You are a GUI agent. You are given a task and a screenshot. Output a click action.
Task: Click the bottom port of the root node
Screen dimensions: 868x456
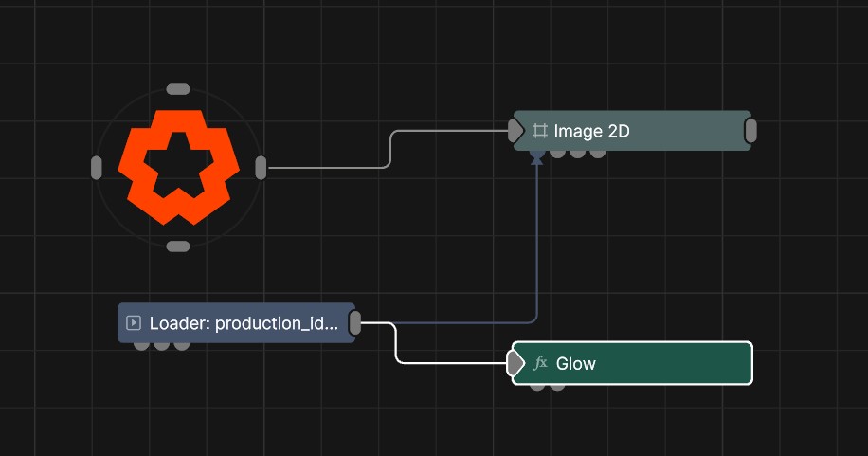(x=177, y=246)
